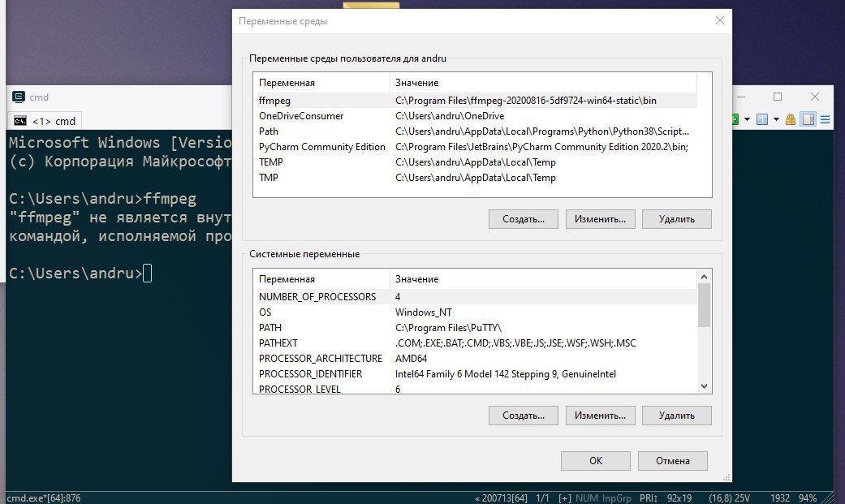Cancel the dialog with the Отмена button
The width and height of the screenshot is (845, 504).
pos(673,461)
